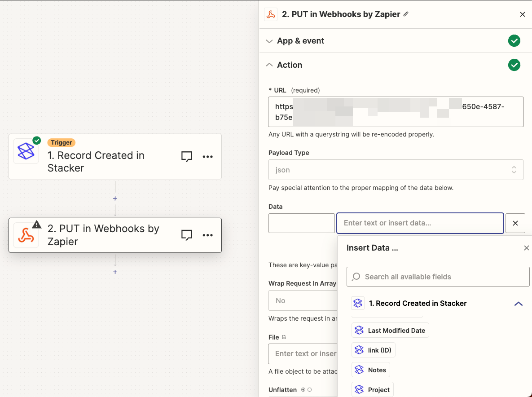
Task: Click the warning triangle on step 2
Action: [x=37, y=224]
